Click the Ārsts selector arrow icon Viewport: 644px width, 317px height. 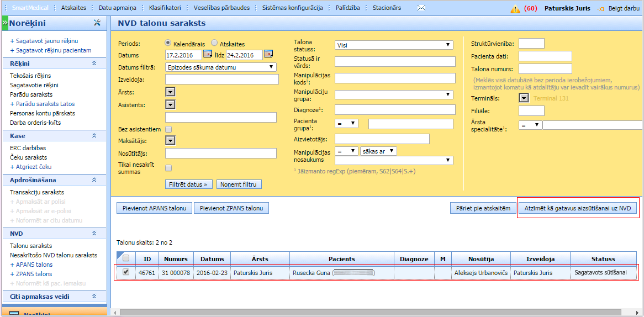(x=170, y=92)
